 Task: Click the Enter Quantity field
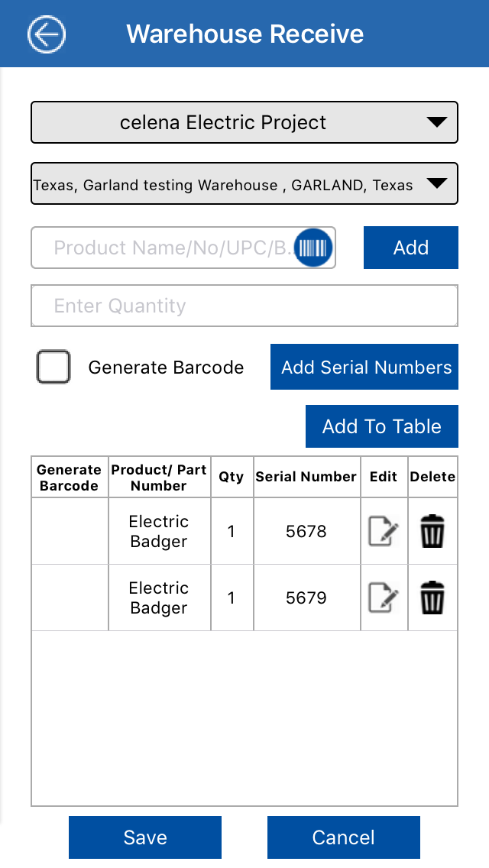tap(244, 306)
